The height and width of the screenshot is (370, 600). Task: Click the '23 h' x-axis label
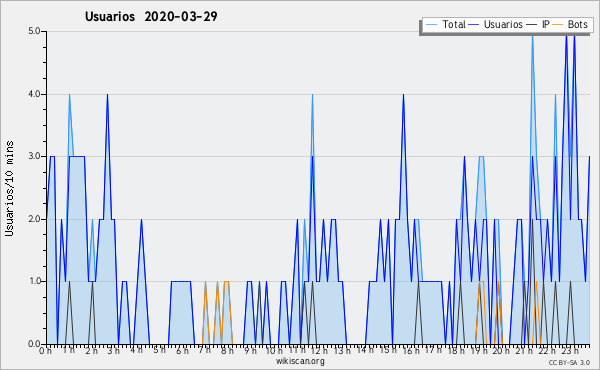point(570,350)
